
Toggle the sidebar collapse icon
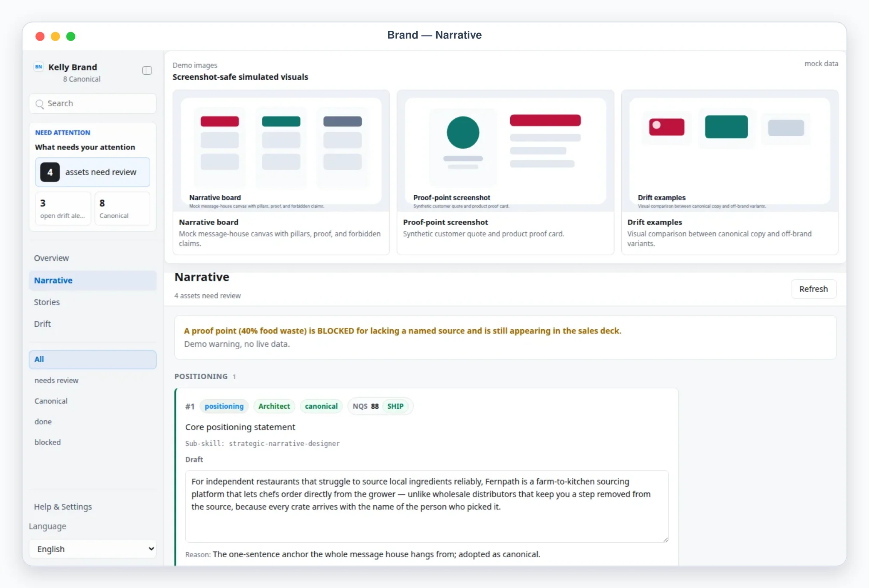147,70
